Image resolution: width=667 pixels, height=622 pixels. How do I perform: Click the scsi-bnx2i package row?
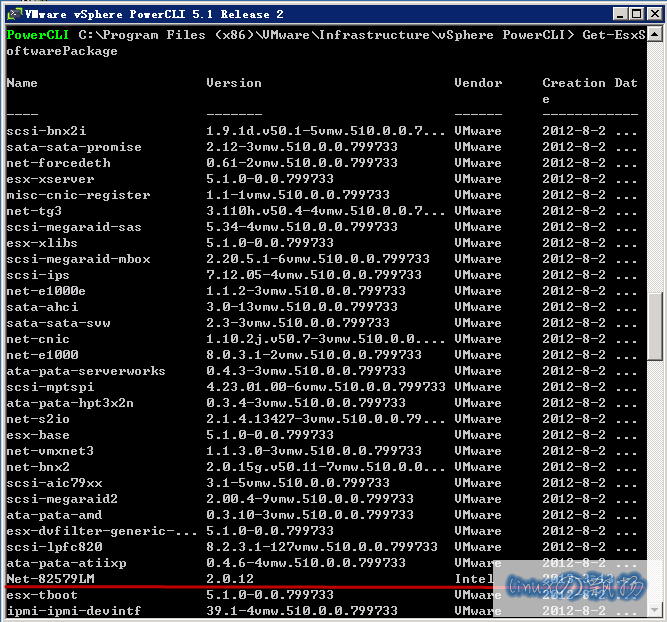pos(46,131)
